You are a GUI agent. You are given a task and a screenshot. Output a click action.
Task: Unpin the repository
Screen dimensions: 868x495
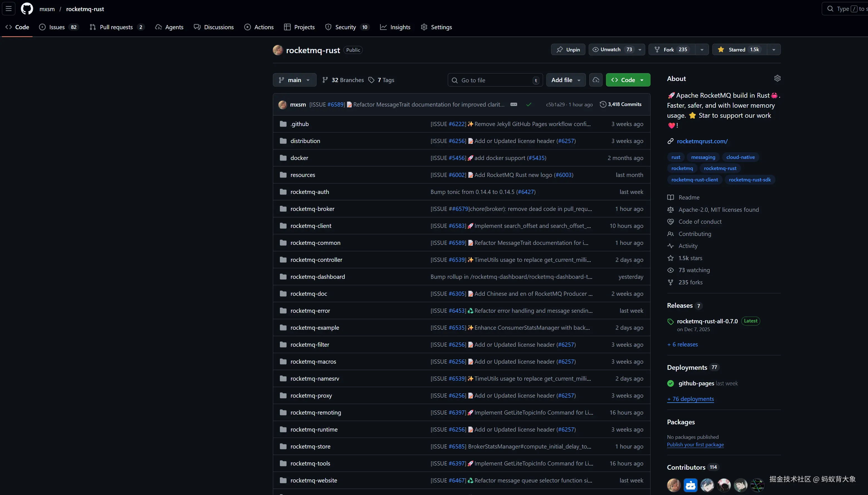tap(568, 50)
